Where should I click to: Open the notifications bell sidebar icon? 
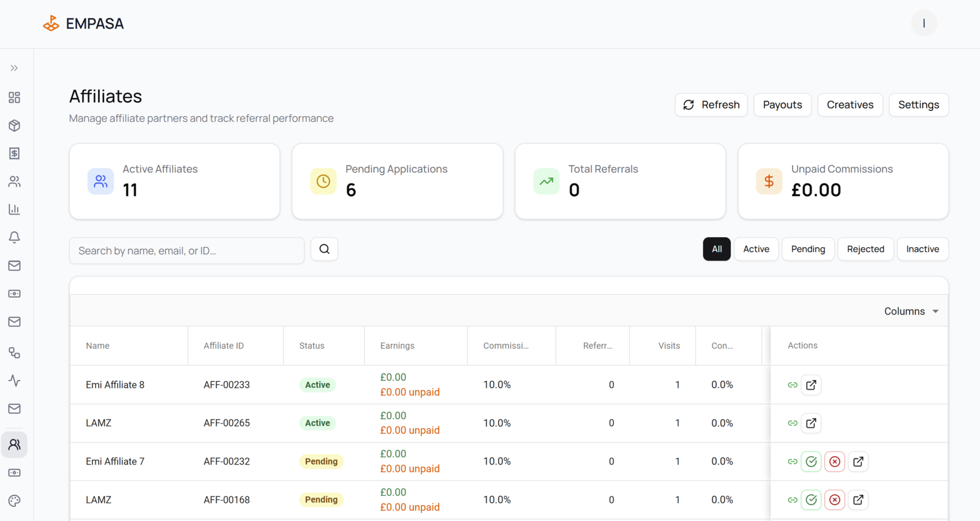click(x=14, y=237)
